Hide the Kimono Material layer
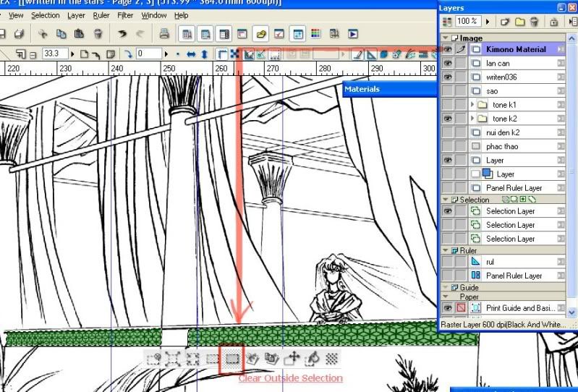 click(447, 49)
